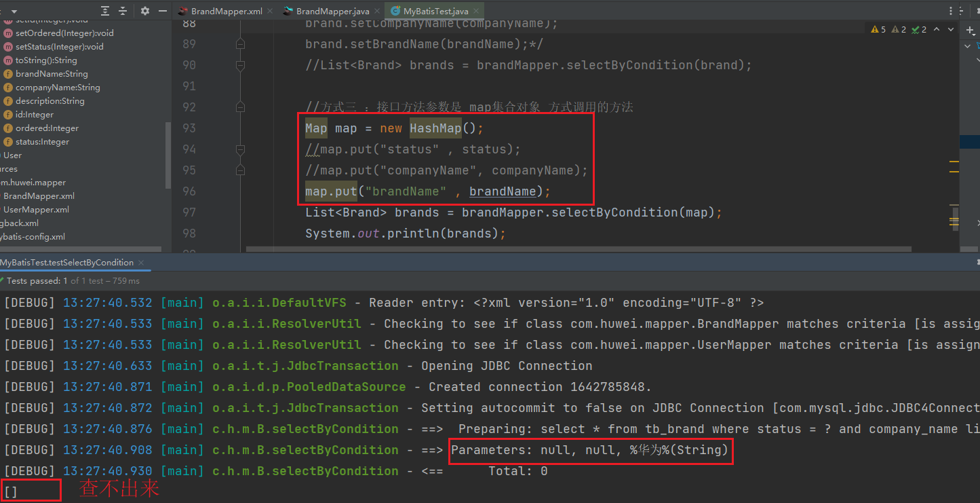The width and height of the screenshot is (980, 503).
Task: Click the structure panel vertical scrollbar
Action: pos(168,155)
